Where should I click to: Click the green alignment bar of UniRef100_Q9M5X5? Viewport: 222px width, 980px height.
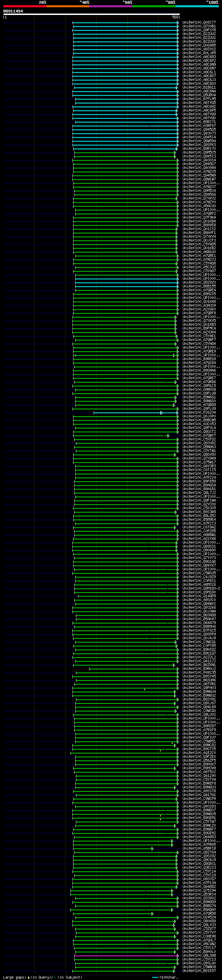pos(125,153)
